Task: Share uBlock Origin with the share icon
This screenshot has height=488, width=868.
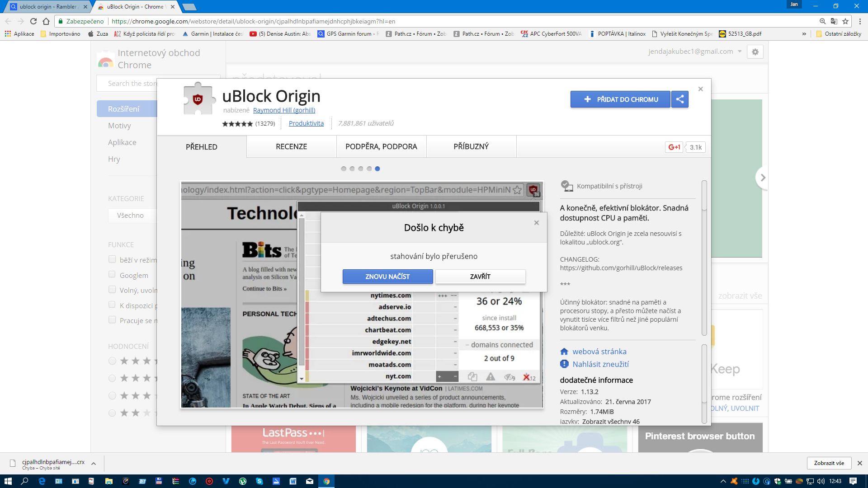Action: 680,99
